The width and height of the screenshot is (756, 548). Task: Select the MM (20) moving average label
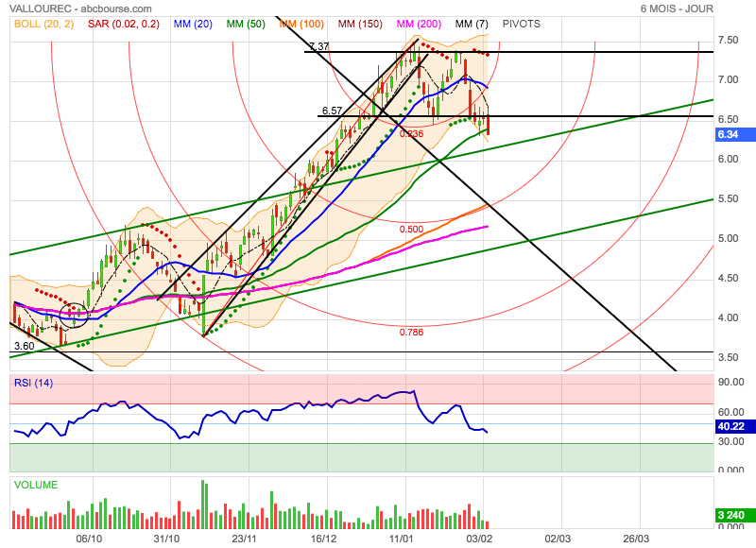pyautogui.click(x=193, y=25)
